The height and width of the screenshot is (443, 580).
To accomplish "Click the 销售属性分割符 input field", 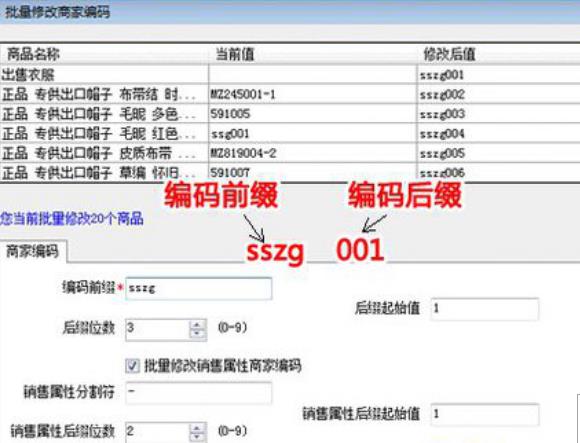I will (x=199, y=392).
